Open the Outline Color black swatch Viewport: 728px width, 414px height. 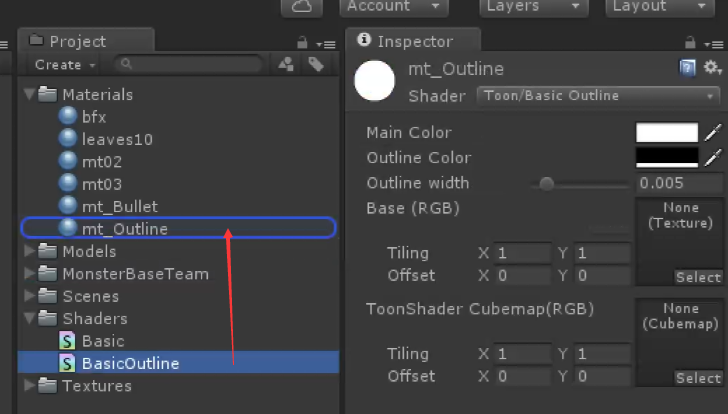667,158
